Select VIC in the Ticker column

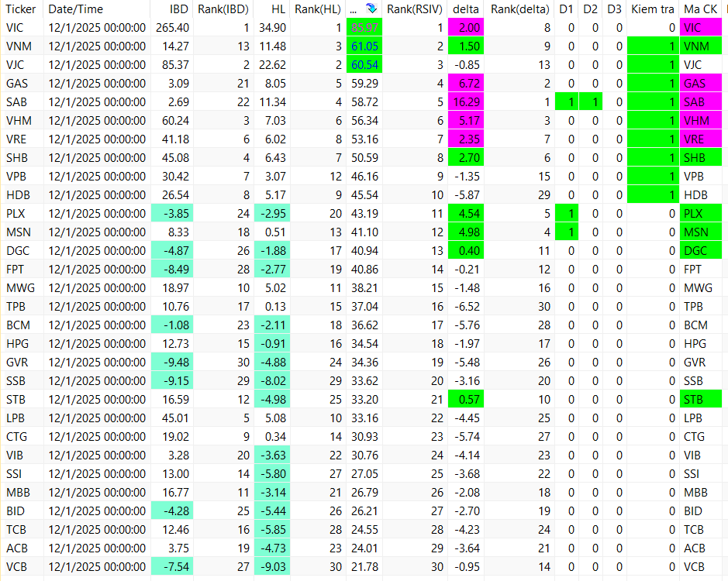(15, 28)
